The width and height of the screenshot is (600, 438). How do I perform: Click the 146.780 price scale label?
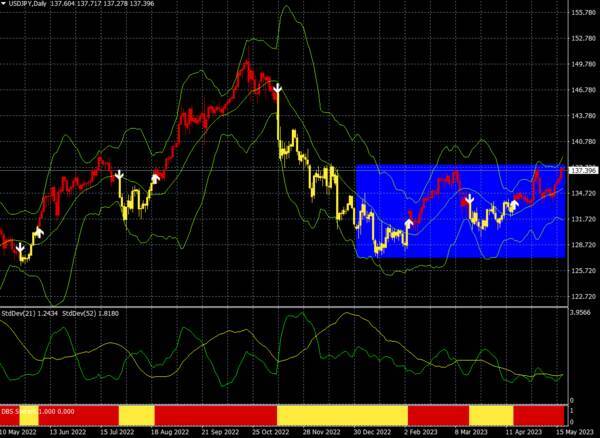583,90
